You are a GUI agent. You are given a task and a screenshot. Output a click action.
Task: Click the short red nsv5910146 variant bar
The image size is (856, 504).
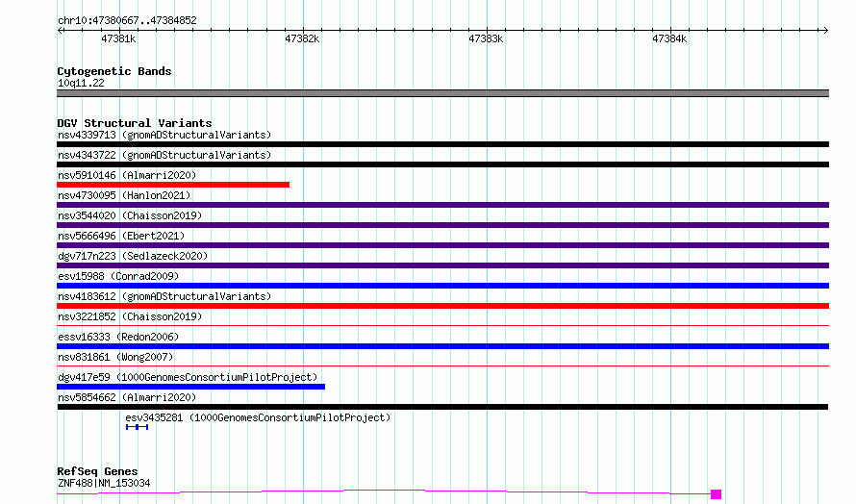(x=173, y=185)
